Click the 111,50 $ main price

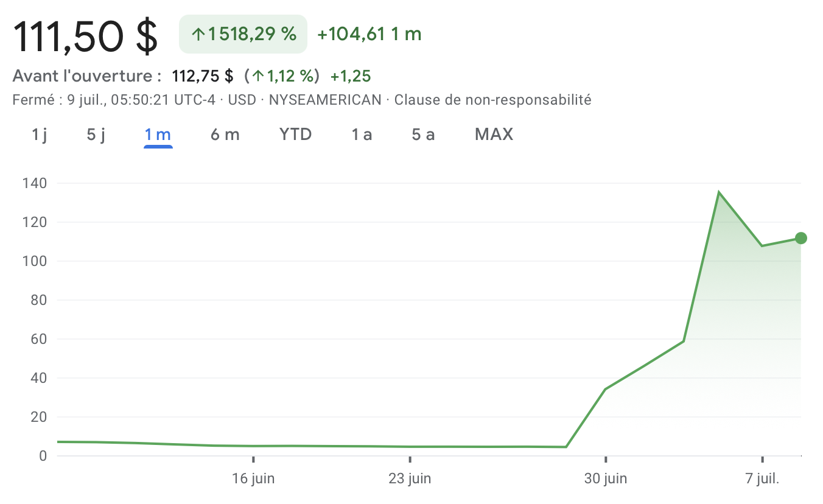coord(85,35)
